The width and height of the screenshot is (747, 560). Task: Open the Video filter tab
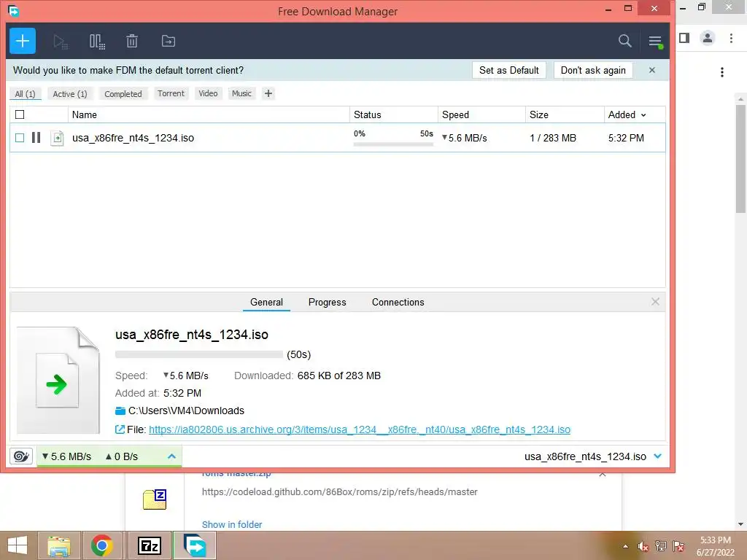[208, 93]
